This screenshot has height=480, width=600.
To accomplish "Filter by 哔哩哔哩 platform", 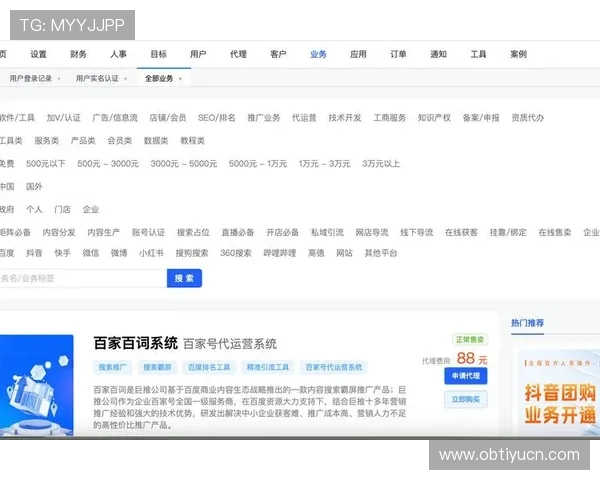I will (280, 253).
